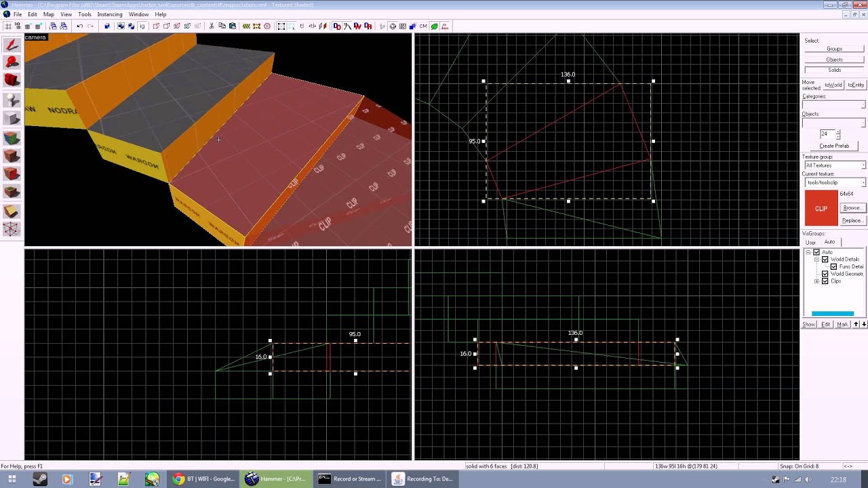
Task: Open the Objects prefab dropdown
Action: pos(834,123)
